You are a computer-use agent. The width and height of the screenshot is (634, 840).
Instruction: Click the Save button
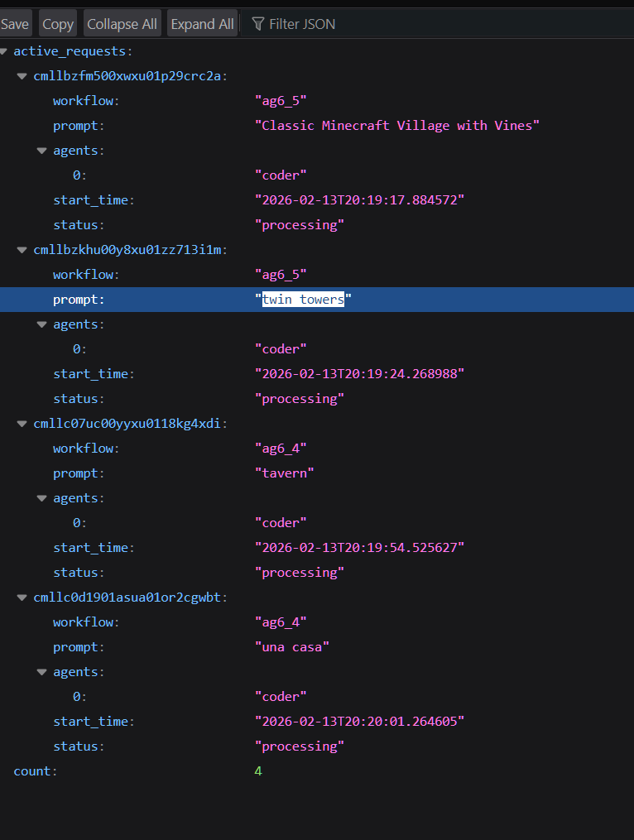pos(14,24)
